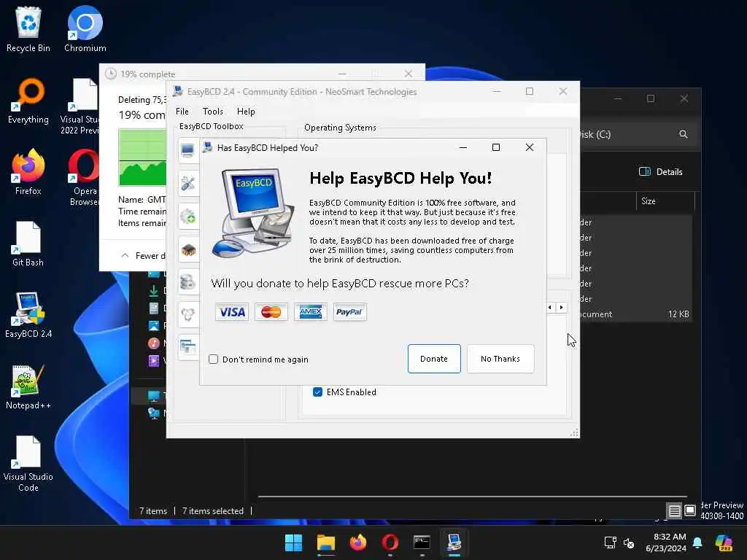Viewport: 747px width, 560px height.
Task: Click '7 items selected' status text
Action: click(213, 511)
